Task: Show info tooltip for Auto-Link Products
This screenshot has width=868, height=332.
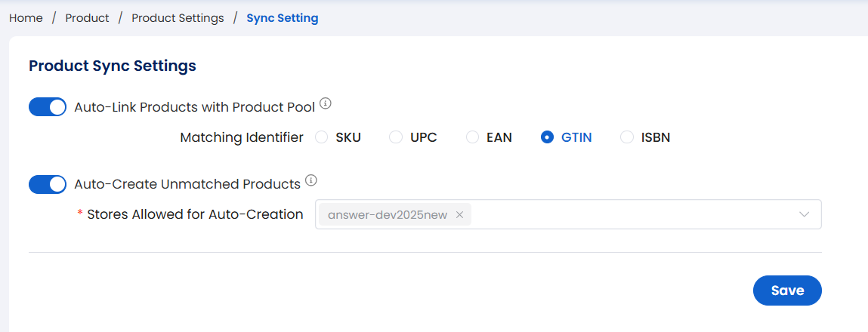Action: (x=326, y=103)
